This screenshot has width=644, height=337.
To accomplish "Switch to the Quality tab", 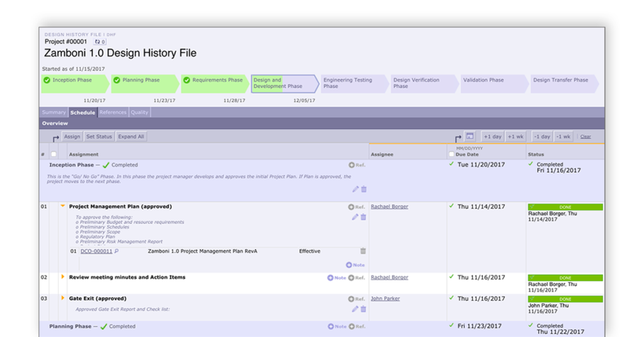I will click(x=139, y=113).
